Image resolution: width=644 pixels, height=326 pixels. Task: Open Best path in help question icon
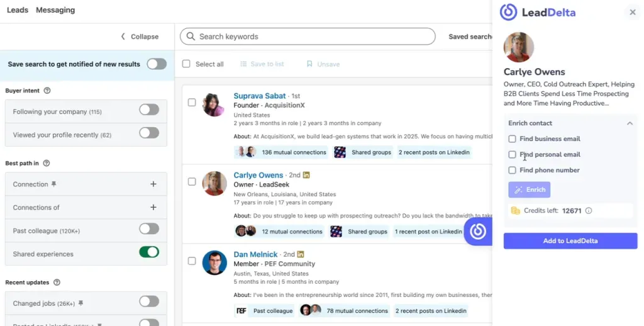click(x=47, y=163)
